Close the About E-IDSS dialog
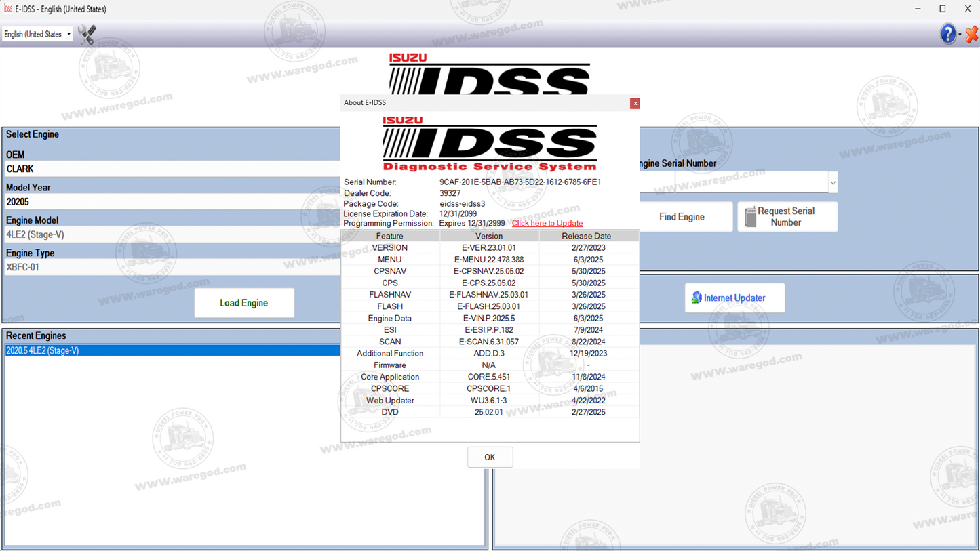 click(635, 103)
